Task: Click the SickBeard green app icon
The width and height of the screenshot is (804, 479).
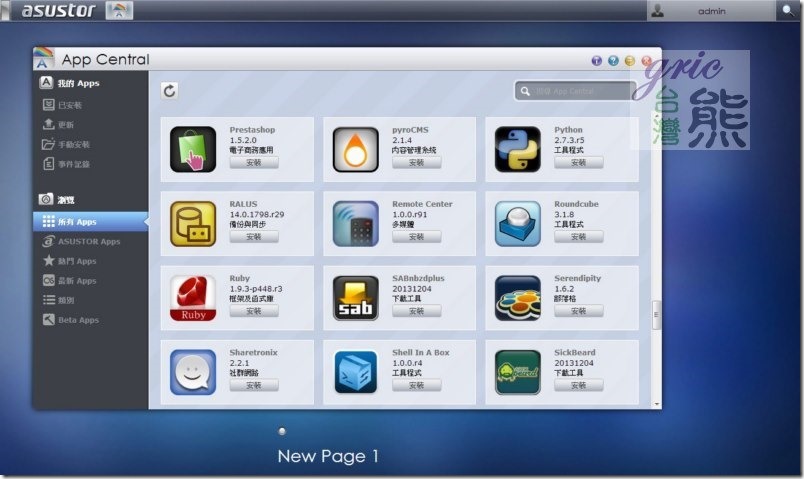Action: point(518,372)
